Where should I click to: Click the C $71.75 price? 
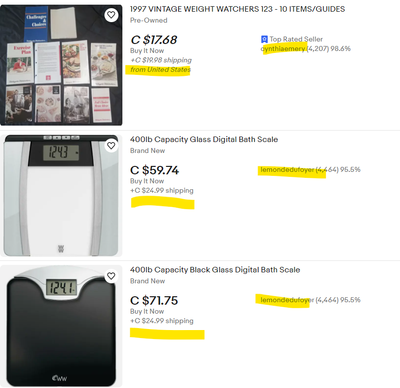[154, 300]
